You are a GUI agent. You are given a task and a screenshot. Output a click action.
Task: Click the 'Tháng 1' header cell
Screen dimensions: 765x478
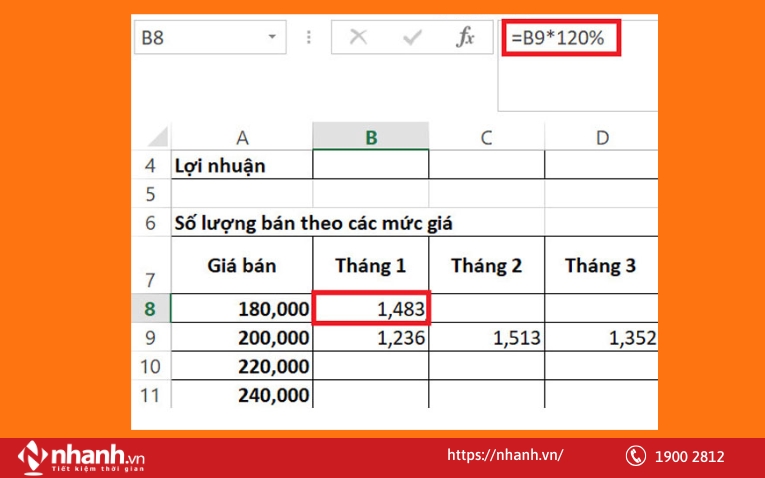pyautogui.click(x=371, y=265)
